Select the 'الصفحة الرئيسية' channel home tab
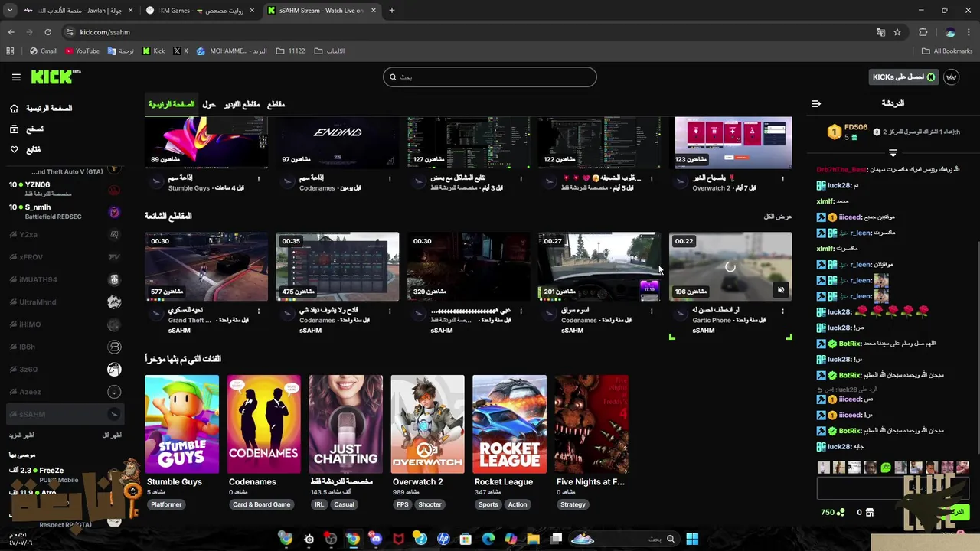This screenshot has width=980, height=551. [x=171, y=104]
